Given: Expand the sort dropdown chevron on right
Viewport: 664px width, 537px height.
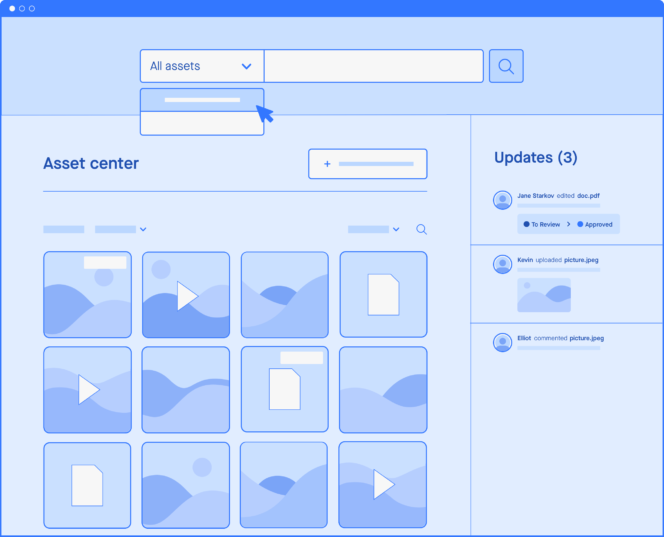Looking at the screenshot, I should tap(396, 229).
